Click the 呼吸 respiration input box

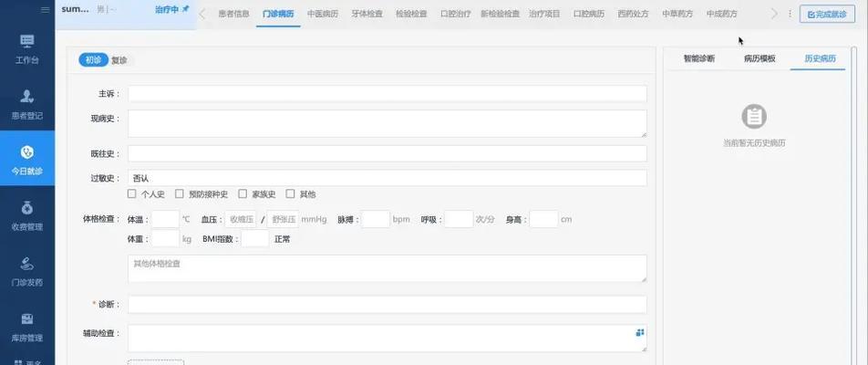pyautogui.click(x=459, y=219)
